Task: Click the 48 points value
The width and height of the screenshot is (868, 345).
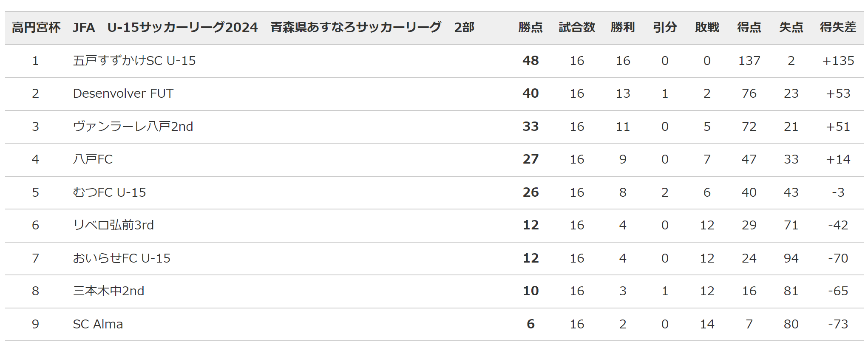Action: click(530, 61)
